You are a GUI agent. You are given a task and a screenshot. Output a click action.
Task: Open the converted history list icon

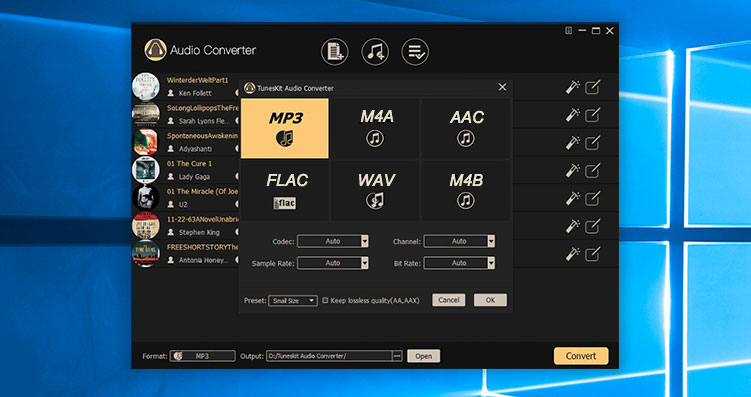point(415,52)
